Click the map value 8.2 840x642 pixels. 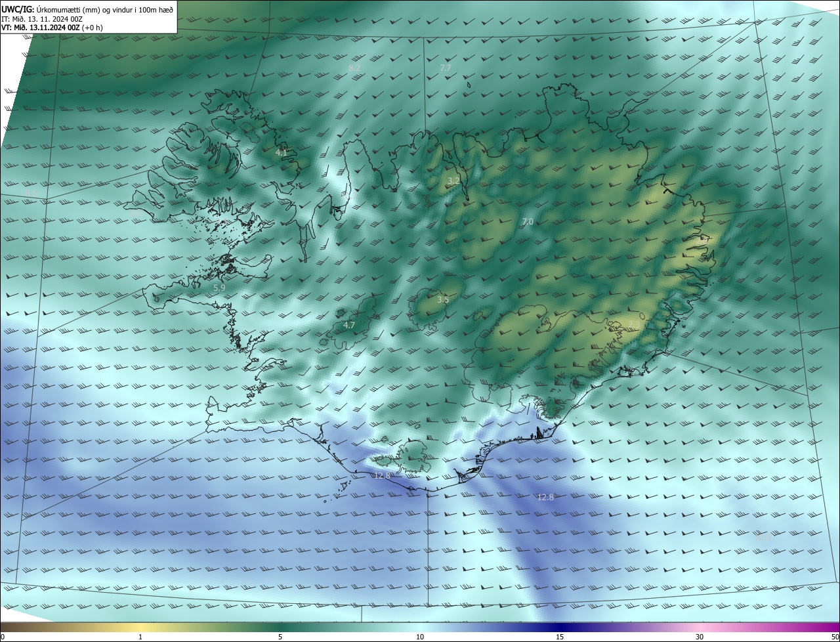pyautogui.click(x=354, y=68)
